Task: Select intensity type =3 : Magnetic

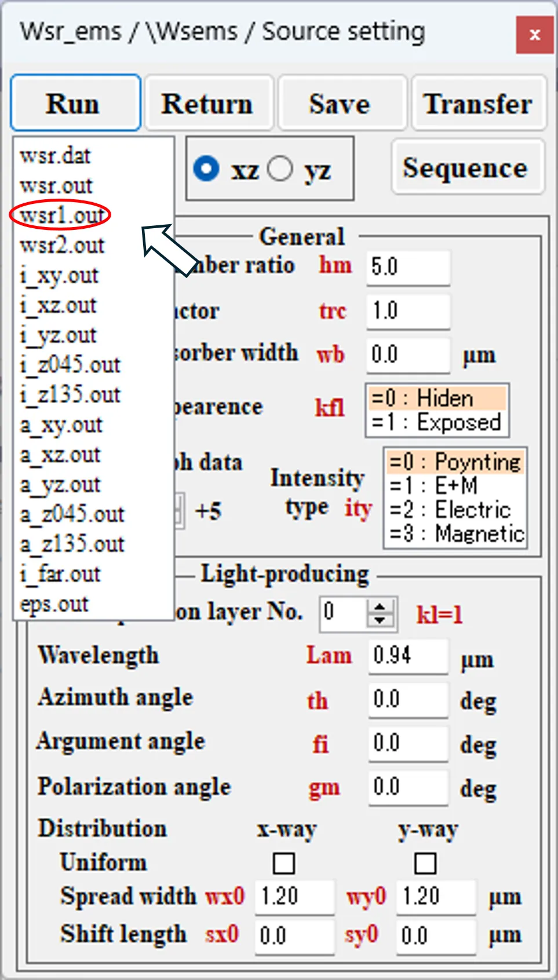Action: point(455,533)
